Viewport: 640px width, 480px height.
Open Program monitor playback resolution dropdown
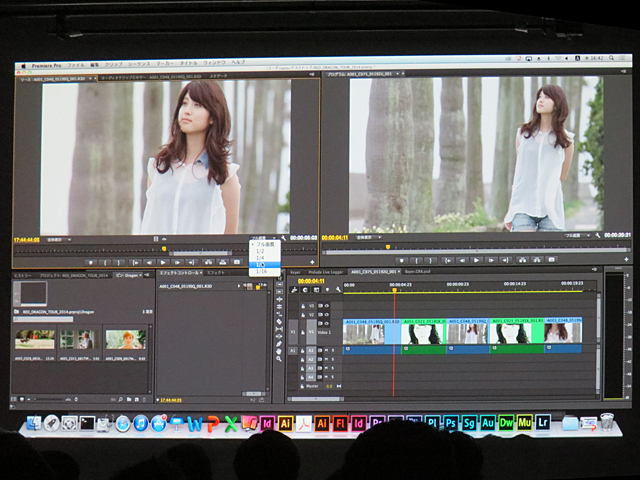click(578, 236)
